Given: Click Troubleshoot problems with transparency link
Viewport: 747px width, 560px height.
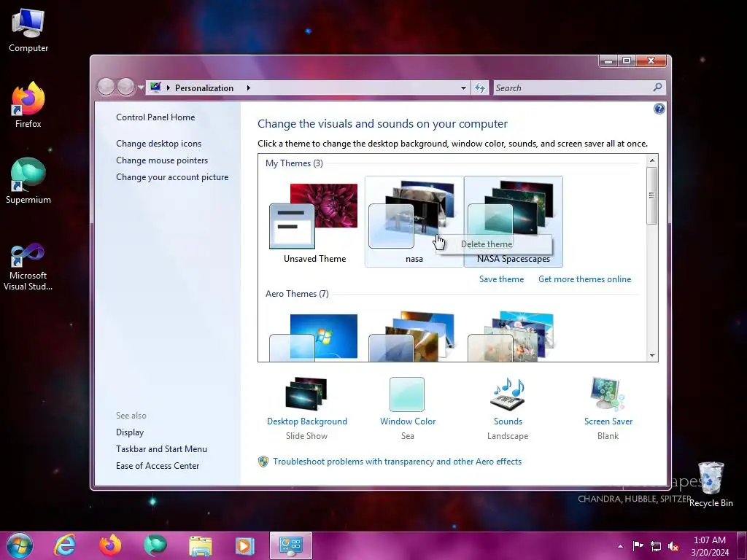Looking at the screenshot, I should click(397, 462).
